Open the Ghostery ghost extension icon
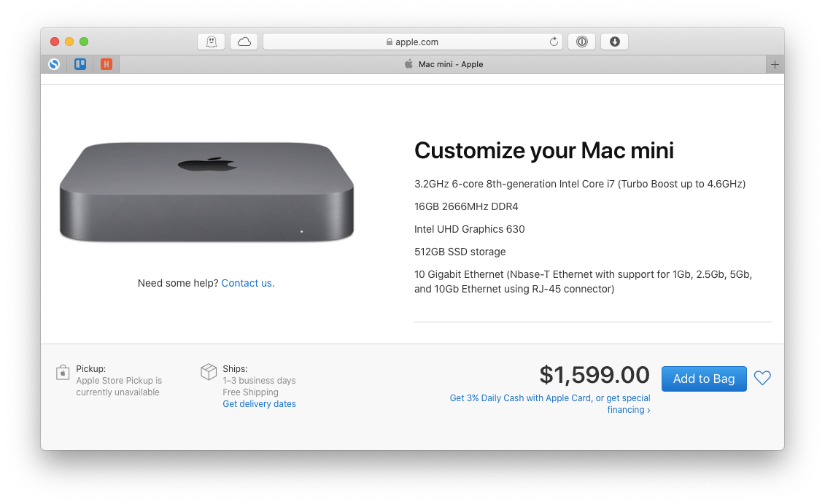The height and width of the screenshot is (504, 825). pos(212,41)
